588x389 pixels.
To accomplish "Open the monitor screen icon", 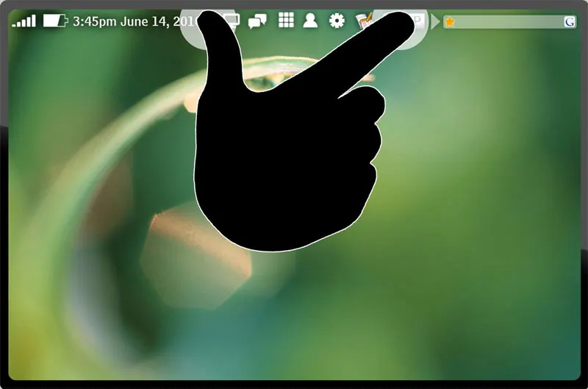I will coord(232,21).
